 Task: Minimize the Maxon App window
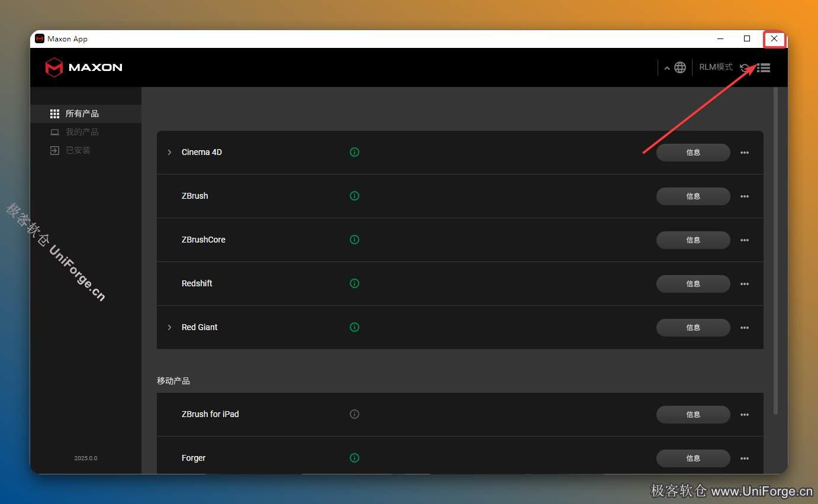coord(720,39)
